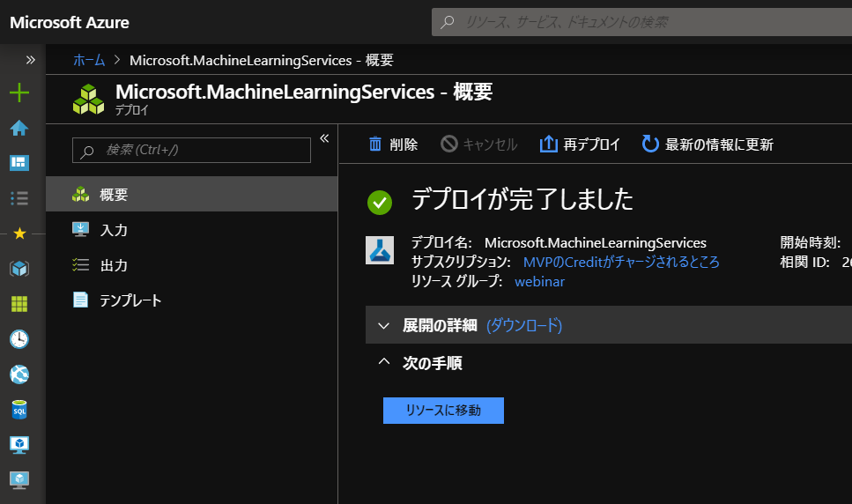The height and width of the screenshot is (504, 852).
Task: Click the 相関 ID: label
Action: 804,262
